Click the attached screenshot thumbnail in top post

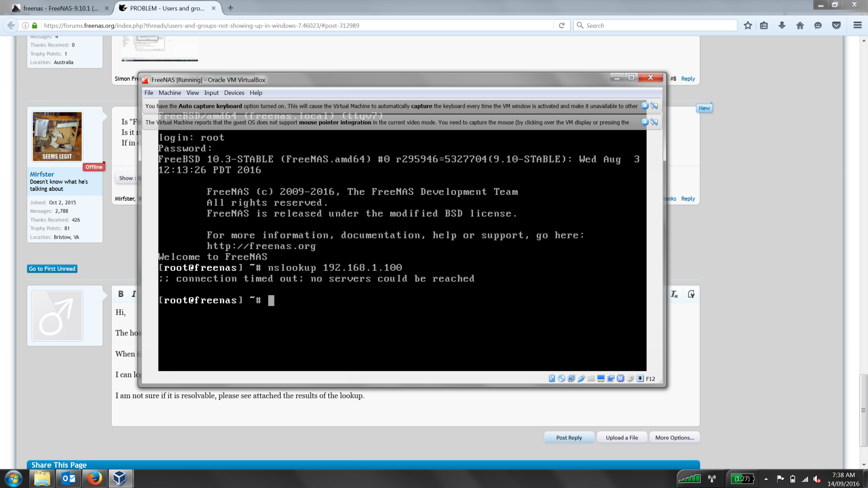160,49
